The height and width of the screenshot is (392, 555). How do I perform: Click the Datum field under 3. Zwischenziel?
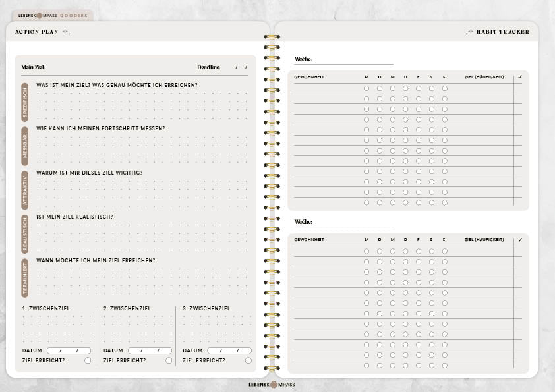coord(229,350)
